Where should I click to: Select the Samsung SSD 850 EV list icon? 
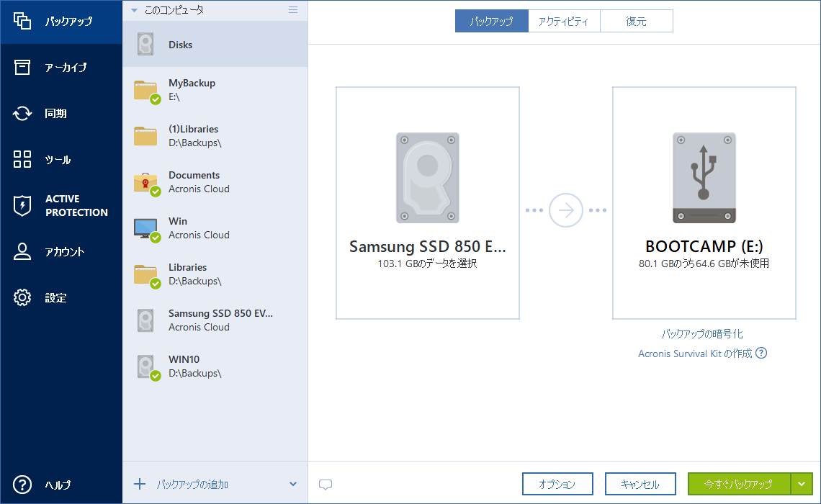click(x=145, y=320)
